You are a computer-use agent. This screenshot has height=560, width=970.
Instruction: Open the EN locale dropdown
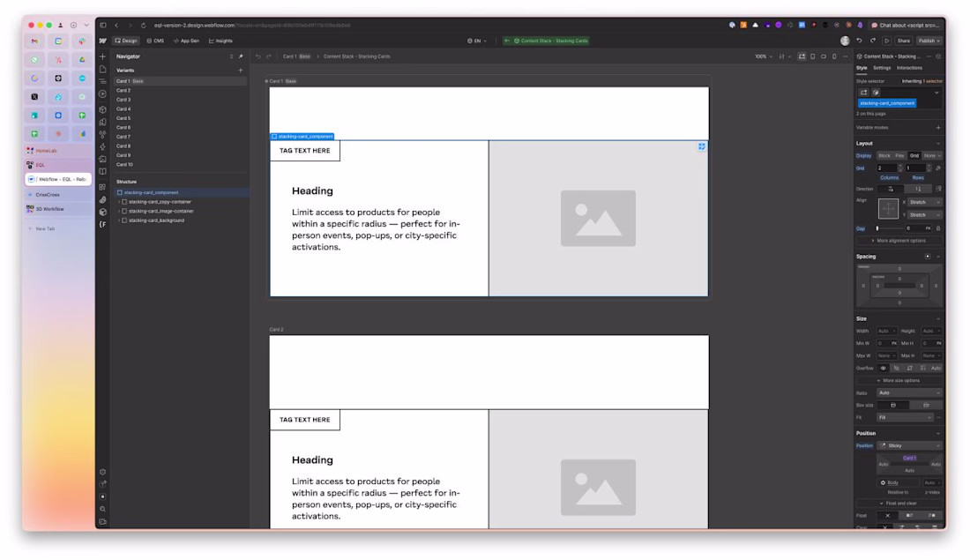pyautogui.click(x=477, y=41)
